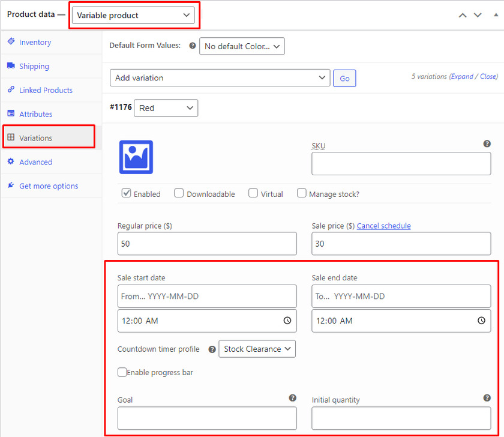
Task: Open the Get more options tab
Action: coord(52,186)
